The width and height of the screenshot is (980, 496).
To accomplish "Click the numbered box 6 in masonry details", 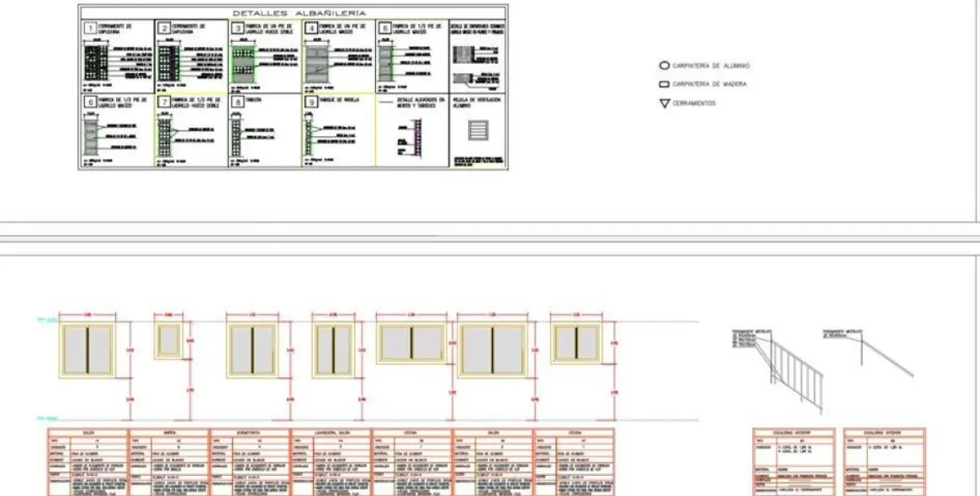I will pos(88,102).
